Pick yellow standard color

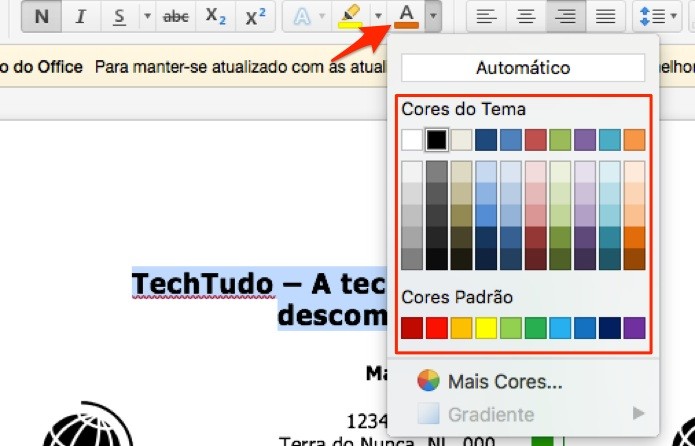pyautogui.click(x=486, y=328)
